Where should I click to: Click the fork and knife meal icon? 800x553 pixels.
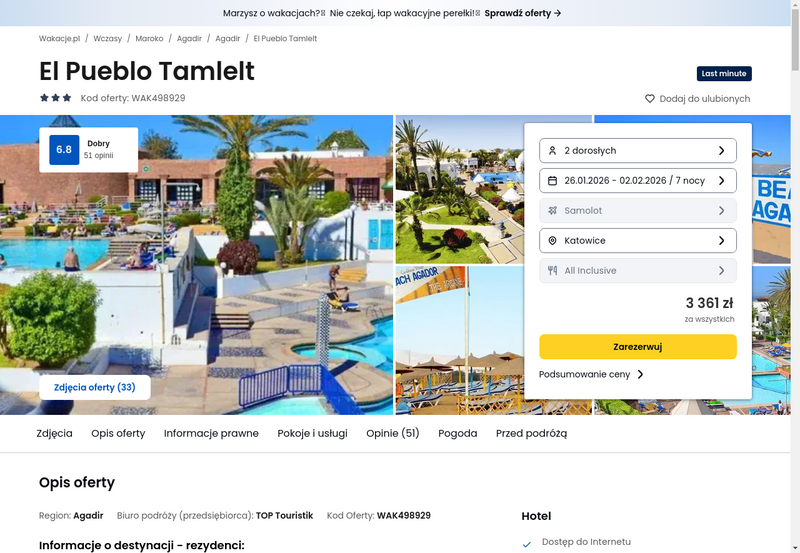pyautogui.click(x=552, y=270)
